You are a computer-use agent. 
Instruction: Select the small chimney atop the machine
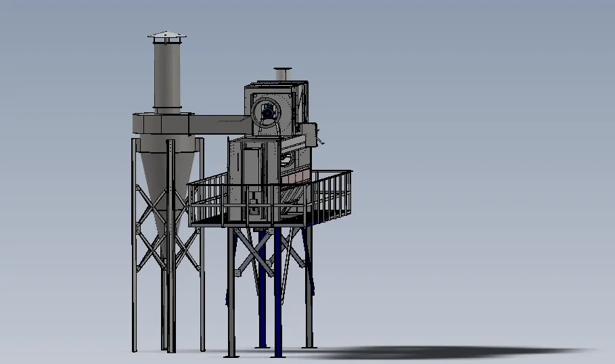click(282, 74)
